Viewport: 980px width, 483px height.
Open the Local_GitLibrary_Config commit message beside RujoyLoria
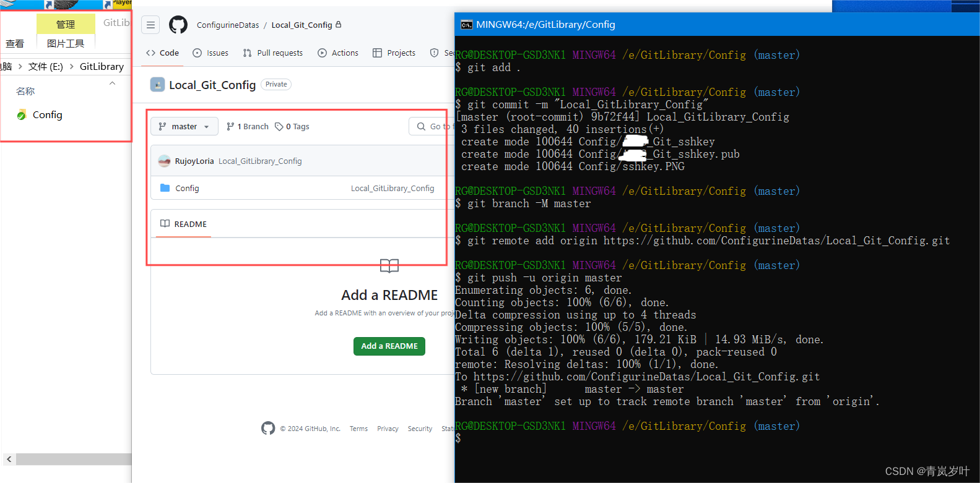[x=260, y=161]
